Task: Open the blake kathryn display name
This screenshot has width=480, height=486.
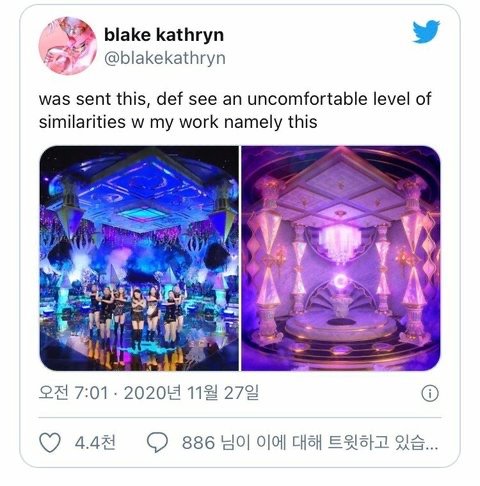Action: [164, 35]
